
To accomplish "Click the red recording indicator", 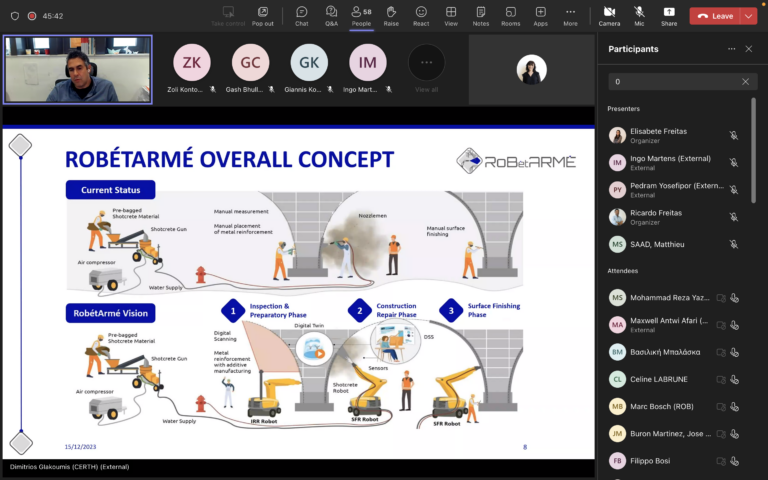I will click(32, 16).
